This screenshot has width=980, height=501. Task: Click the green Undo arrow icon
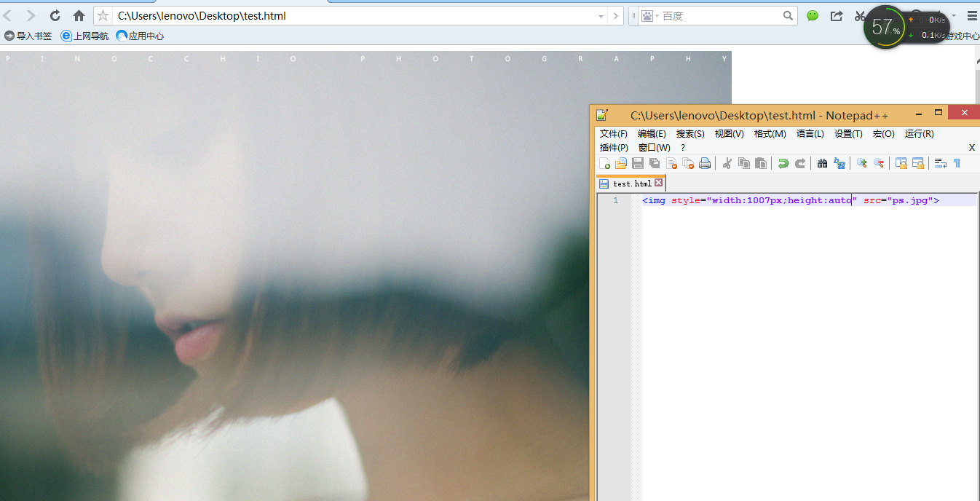tap(783, 163)
